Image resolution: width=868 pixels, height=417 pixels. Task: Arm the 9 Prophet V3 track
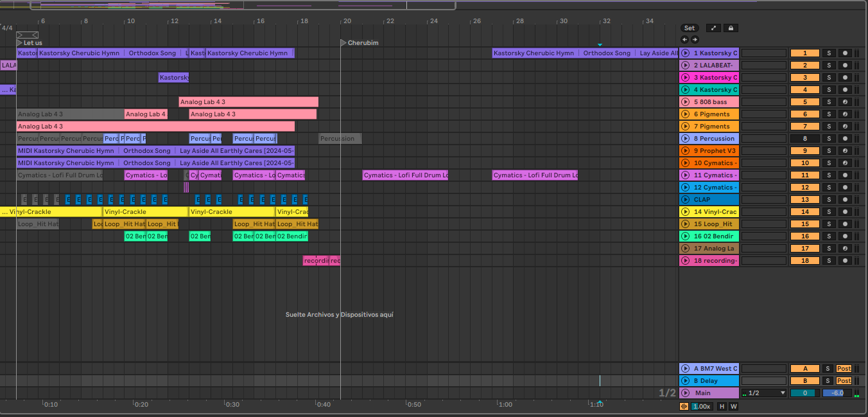point(845,151)
